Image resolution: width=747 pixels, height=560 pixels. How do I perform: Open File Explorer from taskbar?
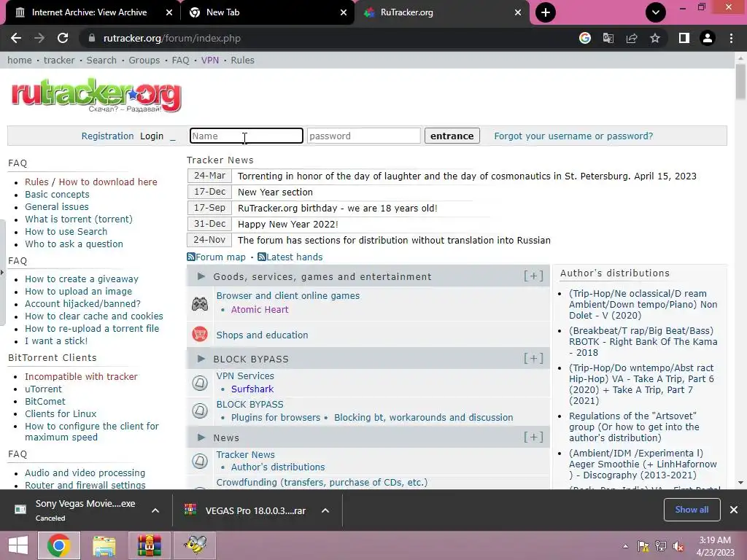pyautogui.click(x=104, y=545)
